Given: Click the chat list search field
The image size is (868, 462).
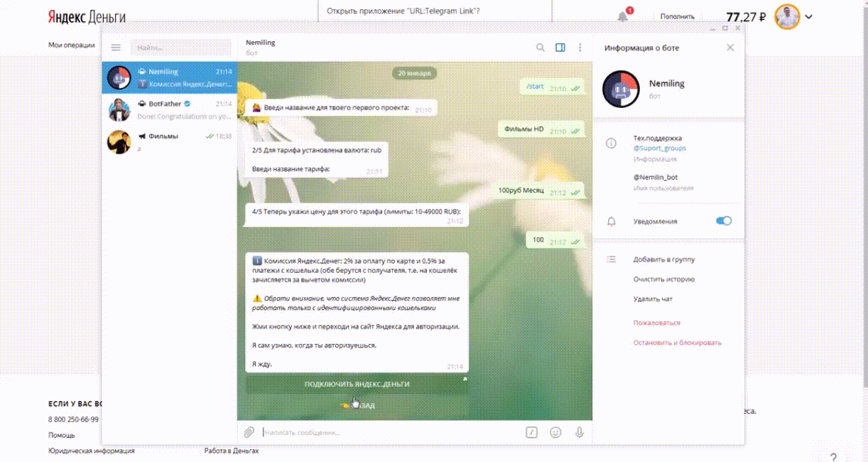Looking at the screenshot, I should (x=181, y=48).
